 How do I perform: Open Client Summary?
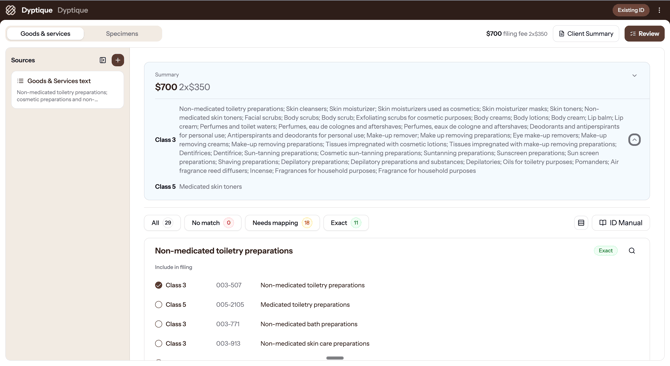coord(586,34)
